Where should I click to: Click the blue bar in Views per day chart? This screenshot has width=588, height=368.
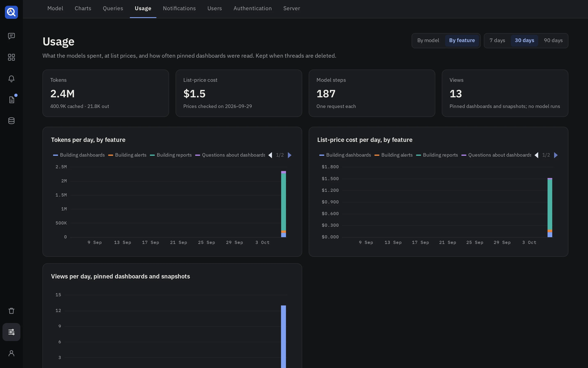point(284,337)
